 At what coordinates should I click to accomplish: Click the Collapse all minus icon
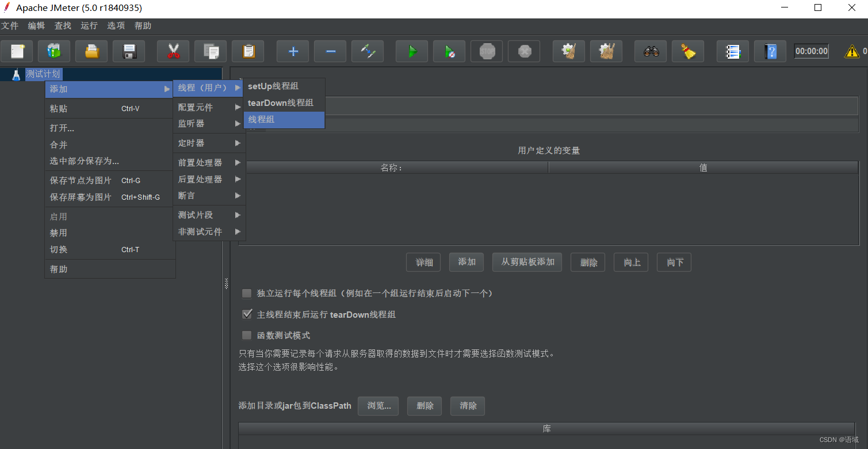330,51
